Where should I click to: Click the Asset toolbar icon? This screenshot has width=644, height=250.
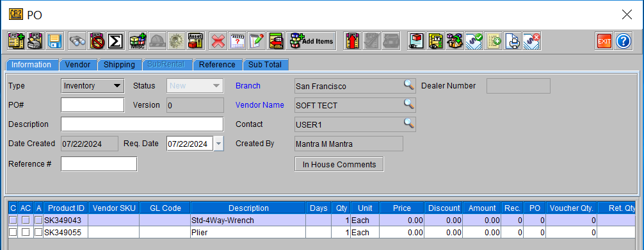(x=195, y=41)
